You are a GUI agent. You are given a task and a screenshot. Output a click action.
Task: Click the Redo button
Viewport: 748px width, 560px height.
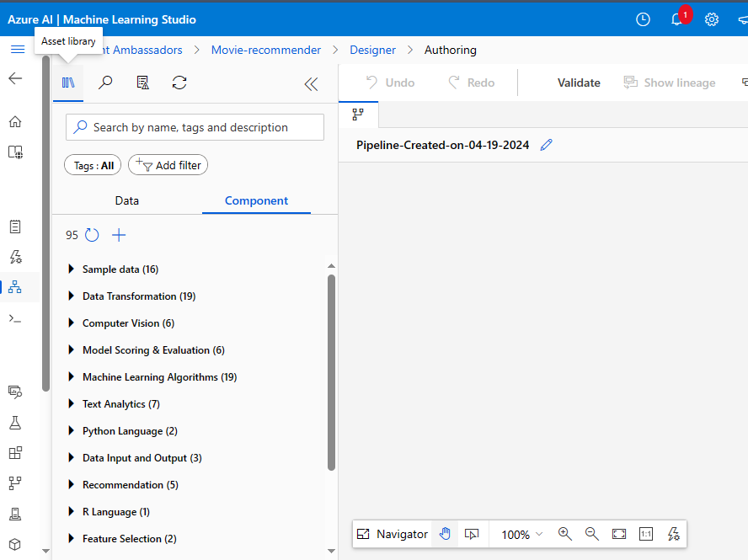(472, 83)
